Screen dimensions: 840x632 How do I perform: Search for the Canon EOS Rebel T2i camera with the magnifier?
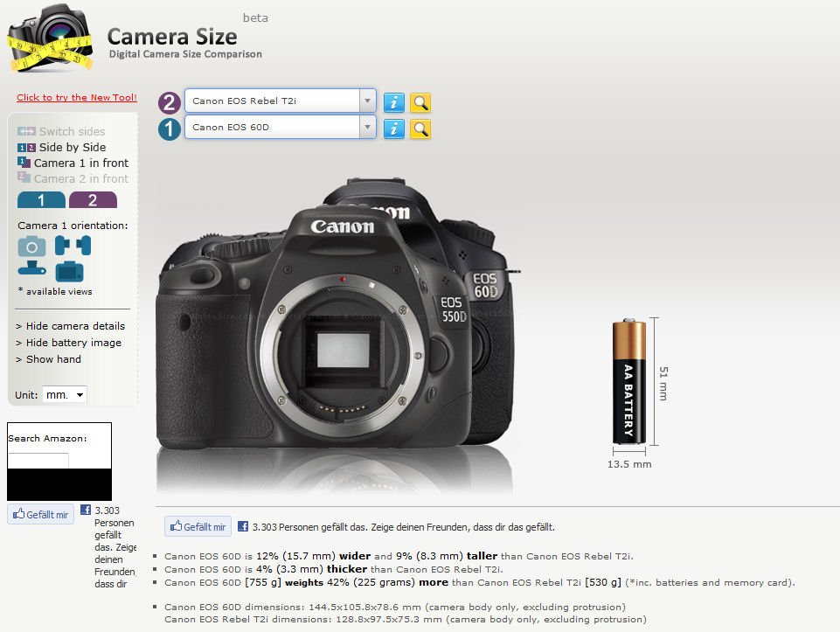pos(420,102)
